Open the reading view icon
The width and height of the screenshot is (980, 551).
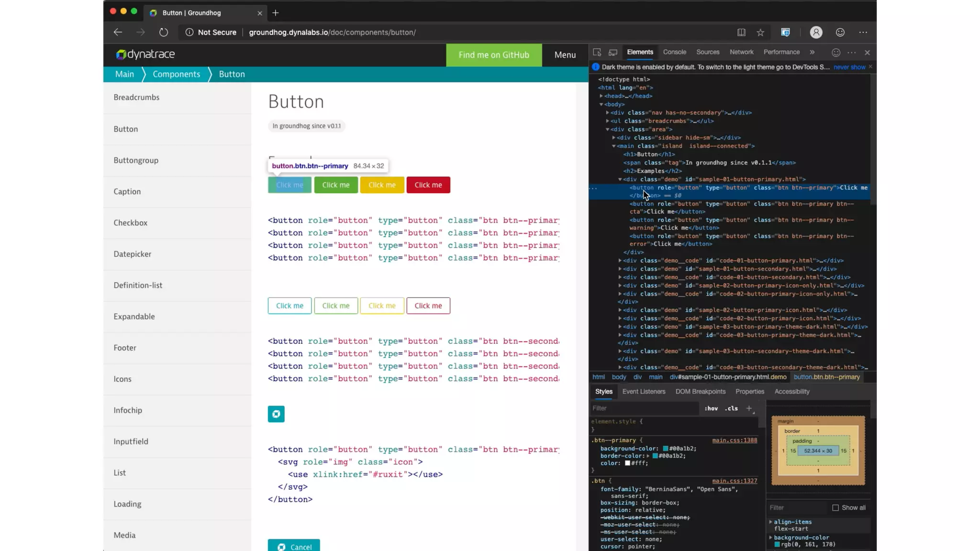tap(741, 32)
